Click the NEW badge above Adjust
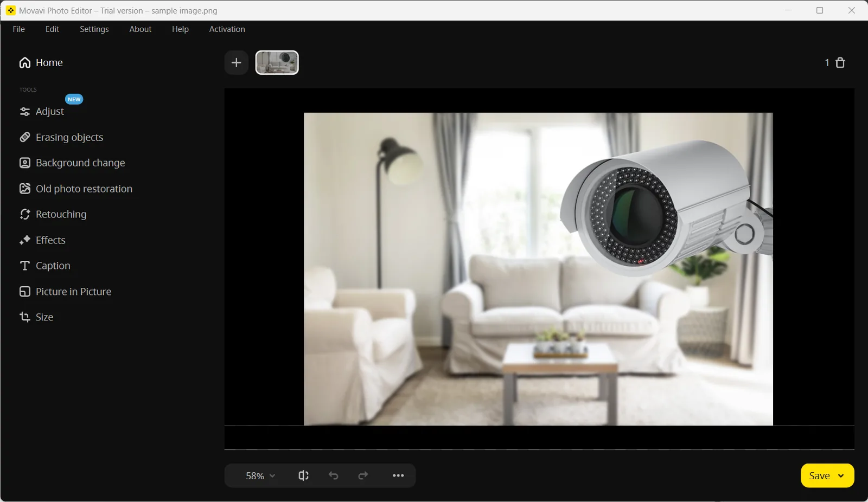Image resolution: width=868 pixels, height=502 pixels. (x=74, y=99)
